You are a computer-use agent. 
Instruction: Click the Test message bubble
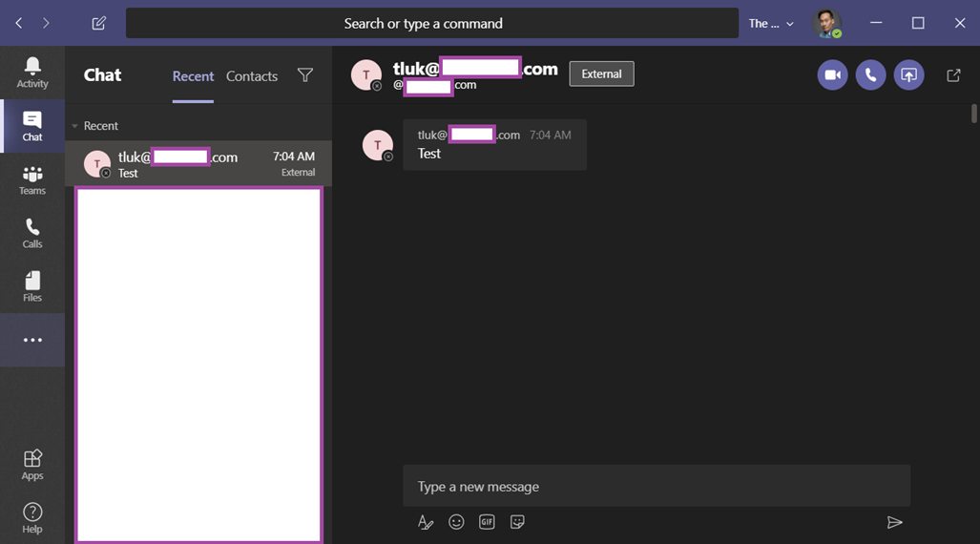pos(494,145)
